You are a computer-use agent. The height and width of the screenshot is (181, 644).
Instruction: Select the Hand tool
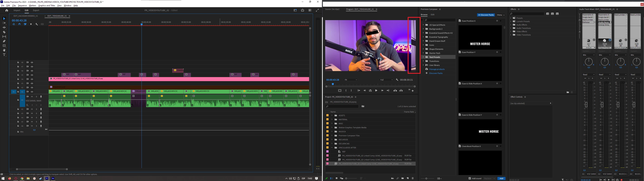point(4,50)
